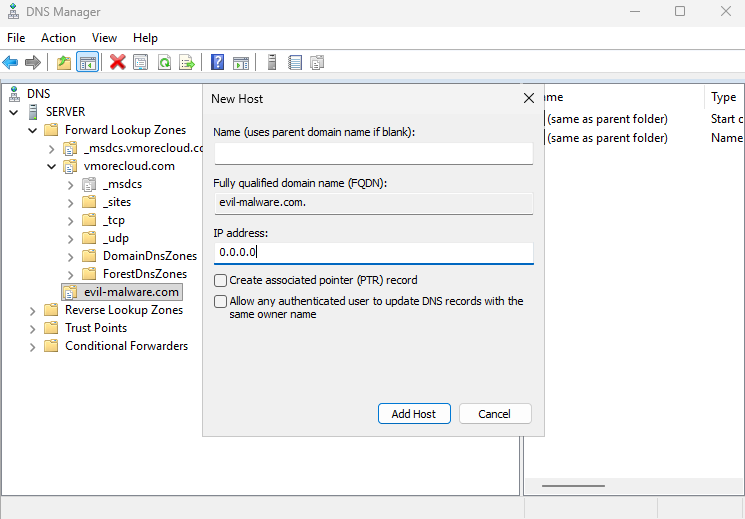
Task: Expand the _tcp folder
Action: click(70, 221)
